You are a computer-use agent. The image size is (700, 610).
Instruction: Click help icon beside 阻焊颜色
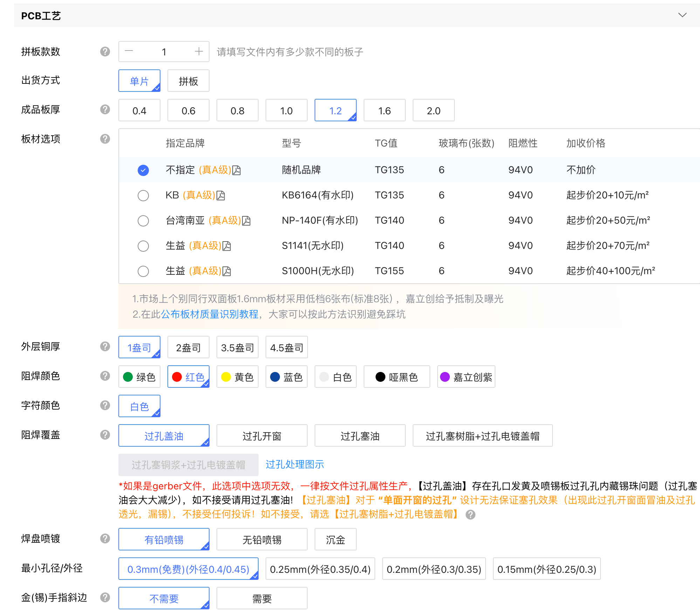(x=105, y=376)
